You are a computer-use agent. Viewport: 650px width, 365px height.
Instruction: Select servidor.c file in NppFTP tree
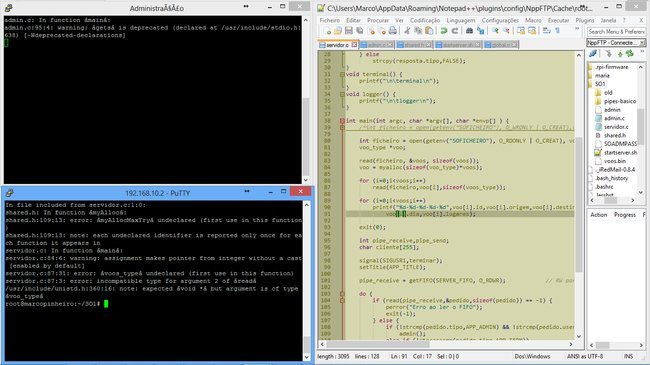pyautogui.click(x=616, y=127)
